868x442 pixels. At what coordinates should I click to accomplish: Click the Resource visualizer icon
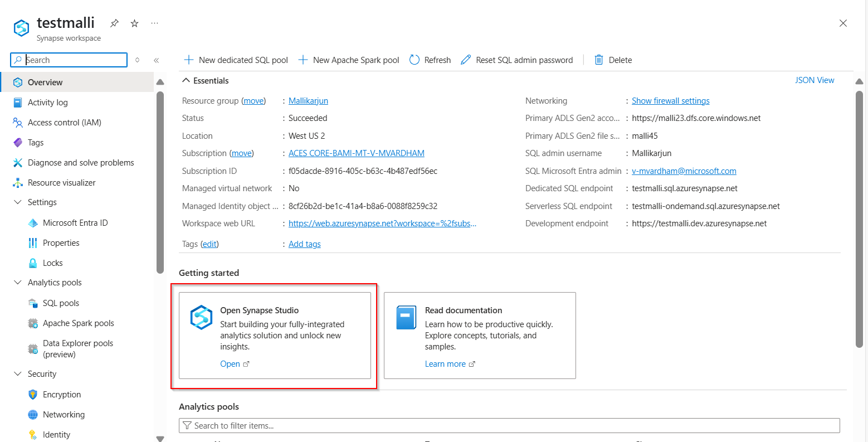(x=18, y=183)
